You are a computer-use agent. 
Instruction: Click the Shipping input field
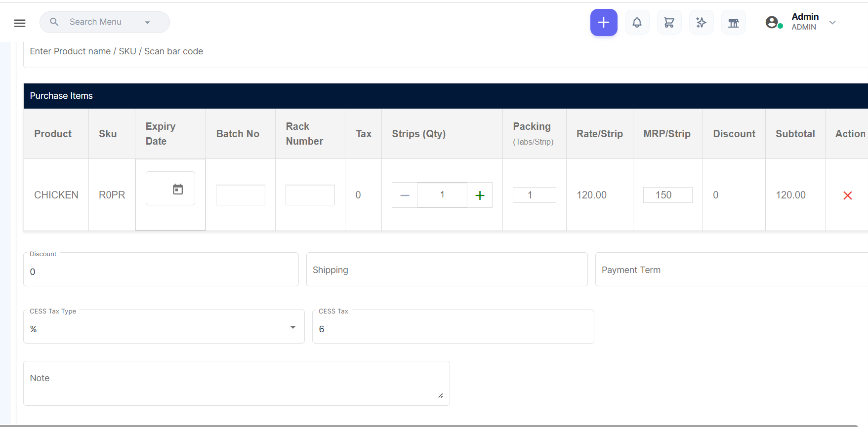point(447,270)
